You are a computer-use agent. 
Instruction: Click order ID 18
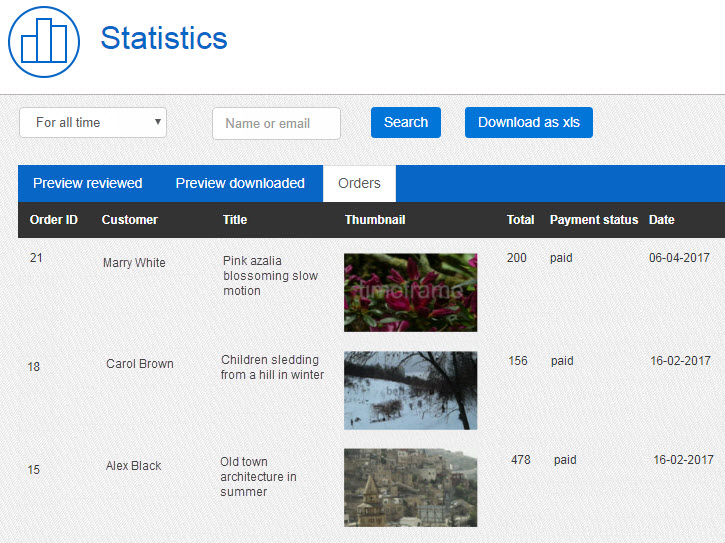pos(34,367)
